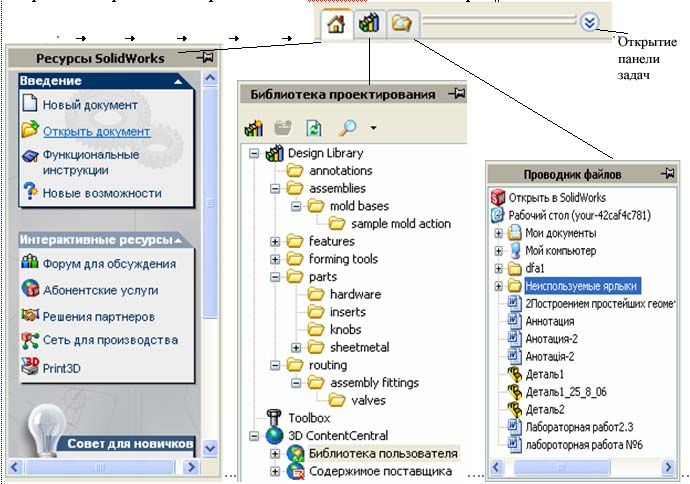Open Форум для обсуждения link
Screen dimensions: 690x484
tap(109, 264)
